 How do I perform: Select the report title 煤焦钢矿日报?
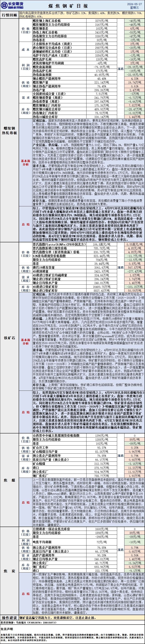(x=68, y=6)
